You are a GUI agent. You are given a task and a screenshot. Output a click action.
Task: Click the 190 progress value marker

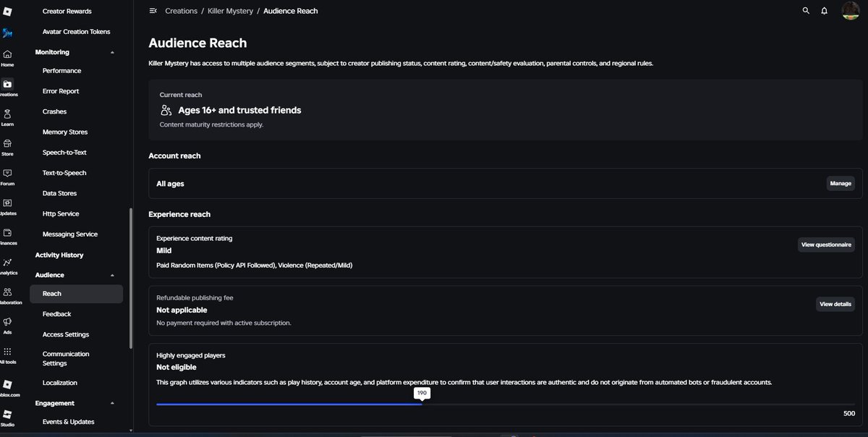pyautogui.click(x=422, y=393)
